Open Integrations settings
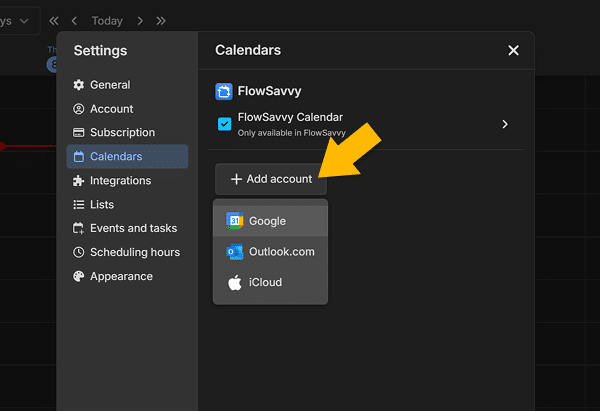Screen dimensions: 600x412 127,180
